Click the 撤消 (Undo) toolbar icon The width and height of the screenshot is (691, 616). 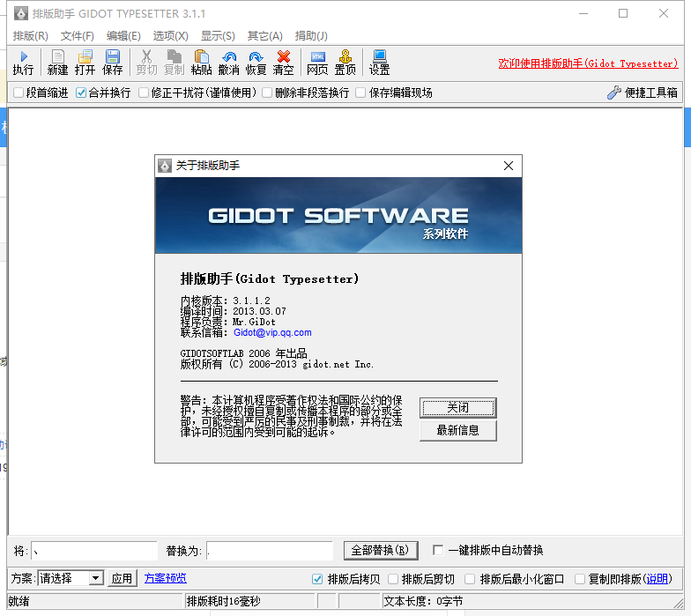pyautogui.click(x=228, y=63)
